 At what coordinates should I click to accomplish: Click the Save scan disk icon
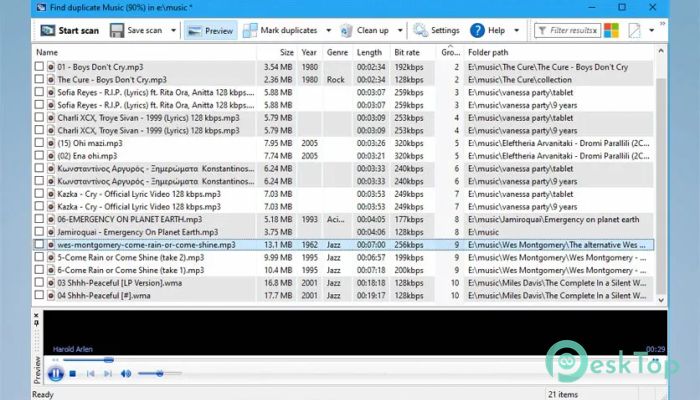coord(117,30)
